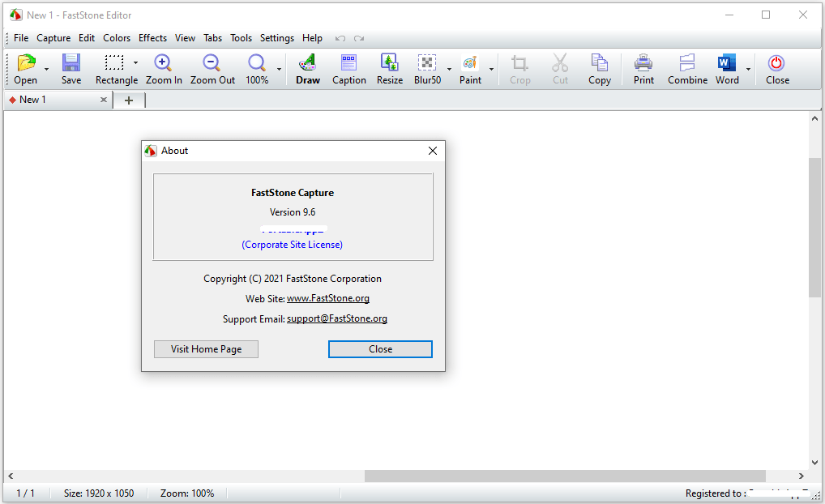Image resolution: width=825 pixels, height=504 pixels.
Task: Click the Copy icon in toolbar
Action: [599, 63]
